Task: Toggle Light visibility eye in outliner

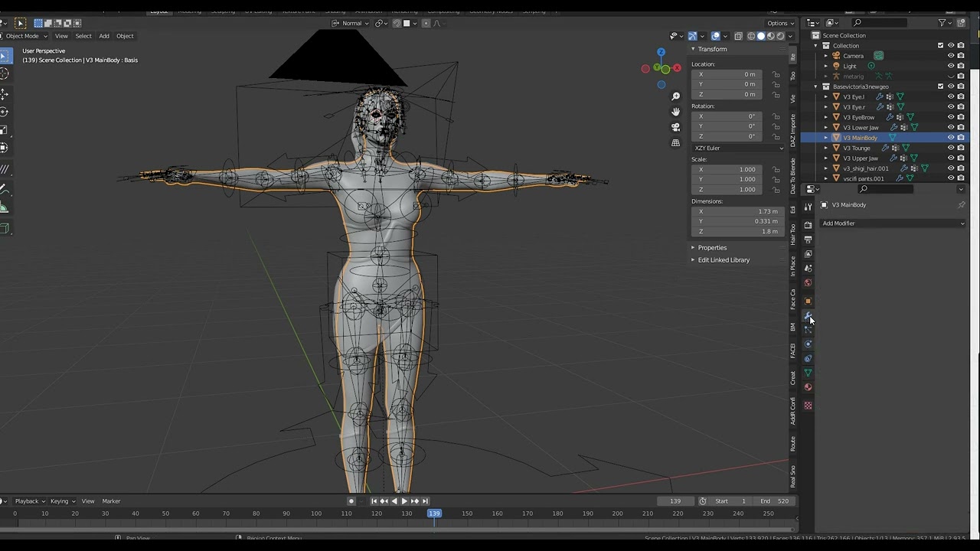Action: click(951, 66)
